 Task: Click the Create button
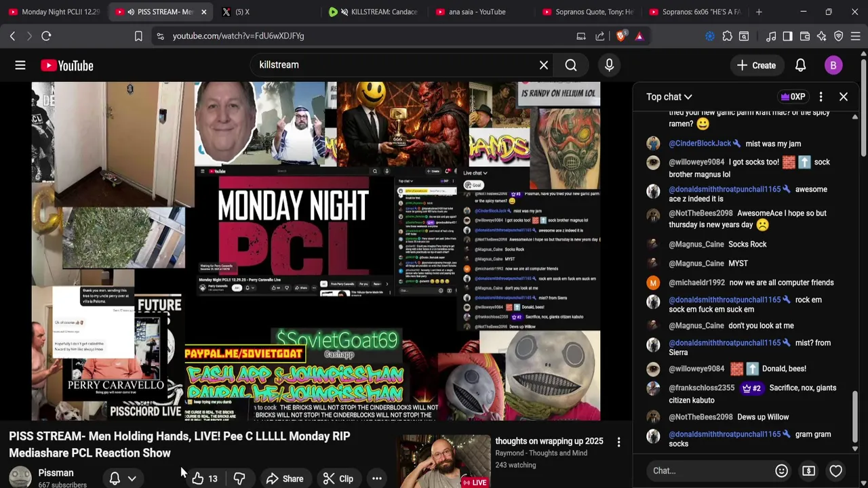pyautogui.click(x=756, y=65)
